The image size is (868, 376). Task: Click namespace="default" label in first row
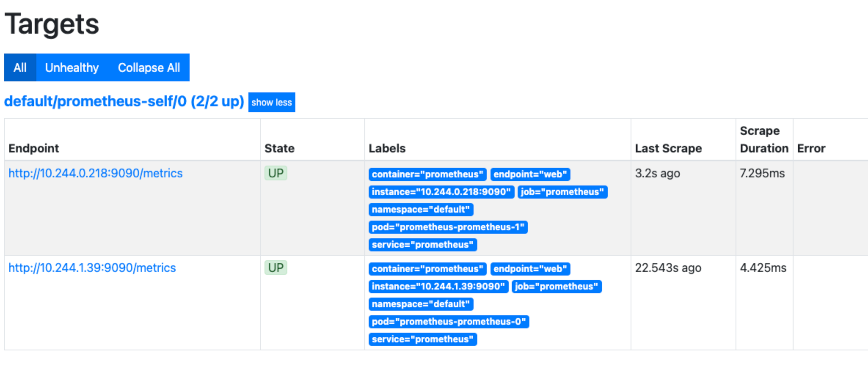coord(421,210)
